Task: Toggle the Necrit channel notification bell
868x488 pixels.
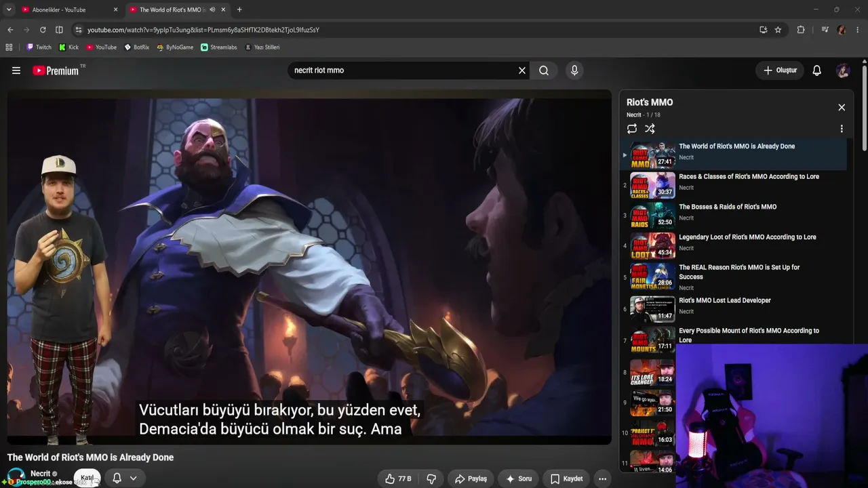Action: click(117, 479)
